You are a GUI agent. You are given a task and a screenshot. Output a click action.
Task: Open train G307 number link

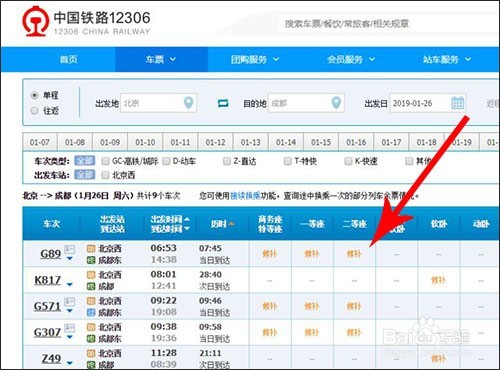click(x=48, y=332)
